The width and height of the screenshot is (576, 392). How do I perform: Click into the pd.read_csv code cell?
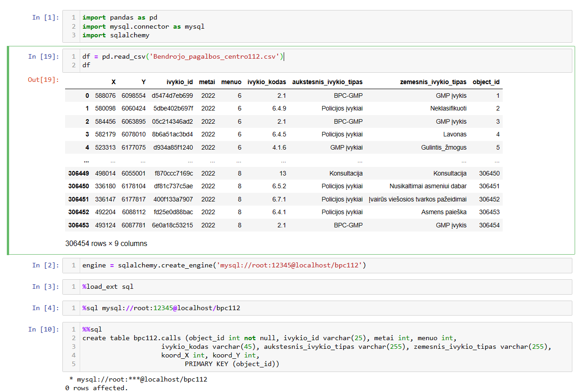click(317, 61)
